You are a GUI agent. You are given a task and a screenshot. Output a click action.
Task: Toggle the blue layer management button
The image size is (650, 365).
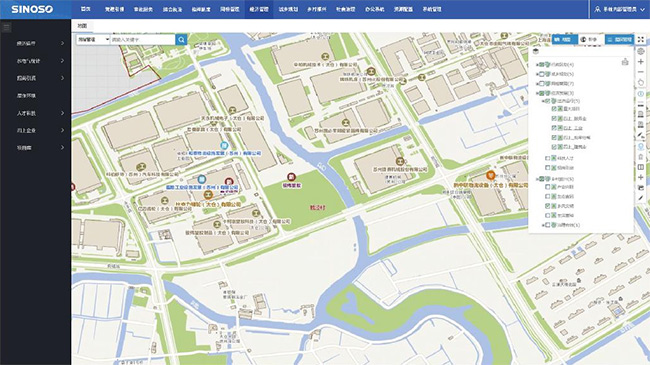(x=619, y=39)
